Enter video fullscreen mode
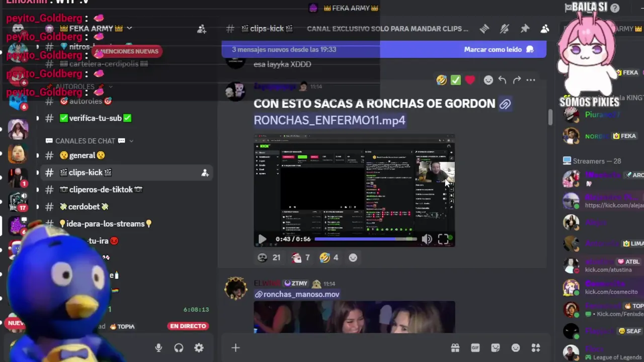The image size is (644, 362). point(443,239)
